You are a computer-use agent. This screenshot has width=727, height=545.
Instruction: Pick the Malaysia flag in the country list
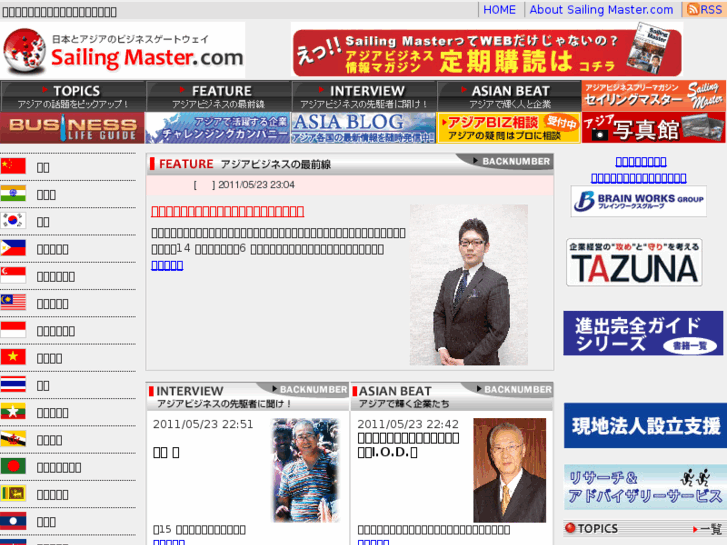tap(13, 302)
